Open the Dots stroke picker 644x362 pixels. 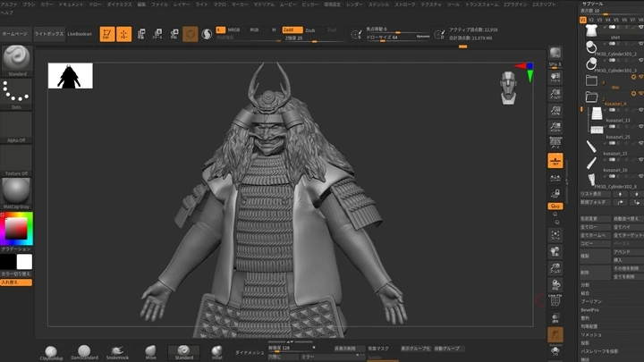[16, 94]
